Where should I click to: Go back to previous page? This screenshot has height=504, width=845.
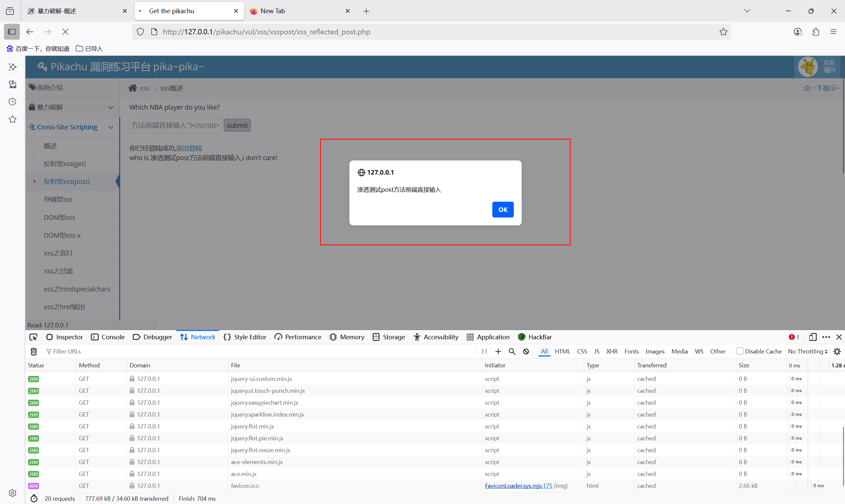point(30,32)
